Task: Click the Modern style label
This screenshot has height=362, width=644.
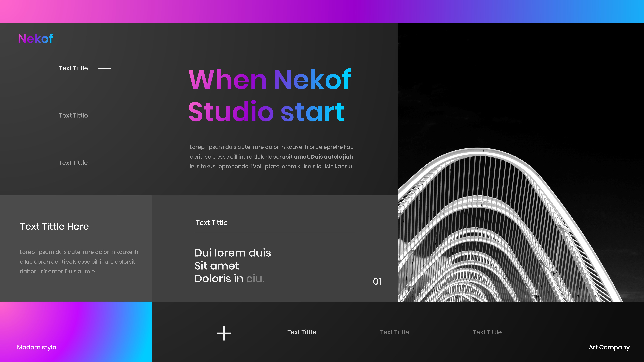Action: pos(37,347)
